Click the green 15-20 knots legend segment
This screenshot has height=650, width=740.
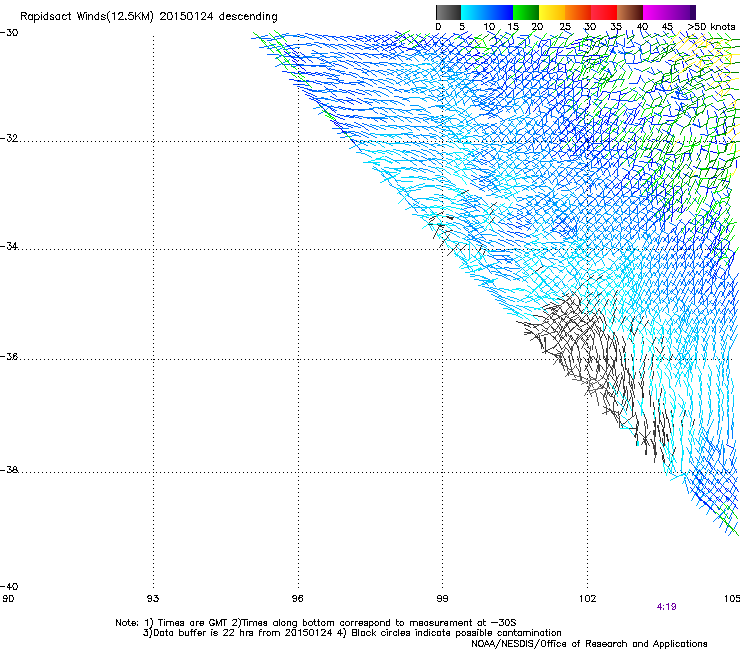point(526,12)
